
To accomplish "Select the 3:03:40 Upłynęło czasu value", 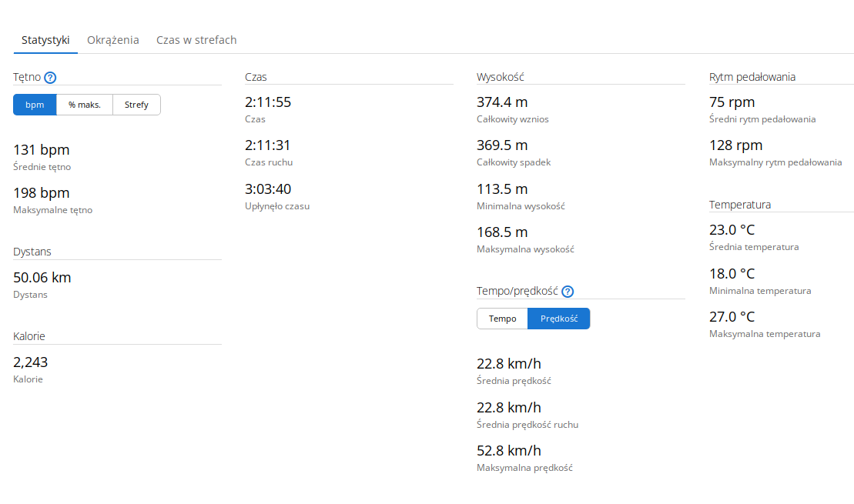I will tap(268, 189).
